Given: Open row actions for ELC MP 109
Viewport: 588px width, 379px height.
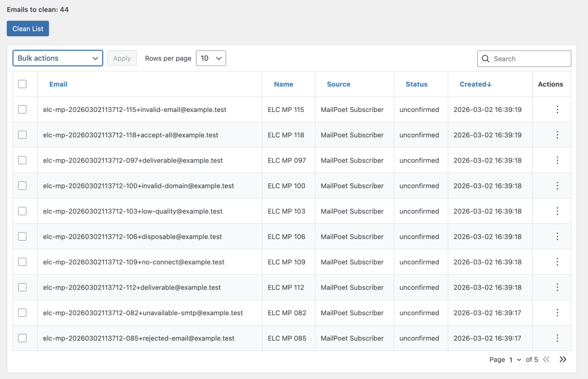Looking at the screenshot, I should click(557, 262).
